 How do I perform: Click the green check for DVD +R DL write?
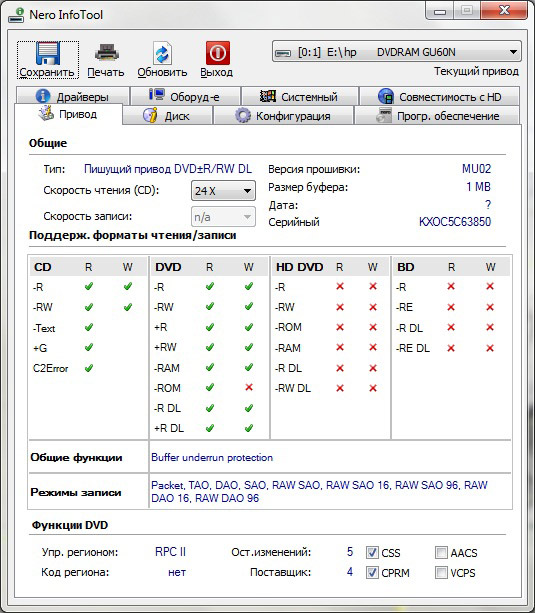point(249,428)
